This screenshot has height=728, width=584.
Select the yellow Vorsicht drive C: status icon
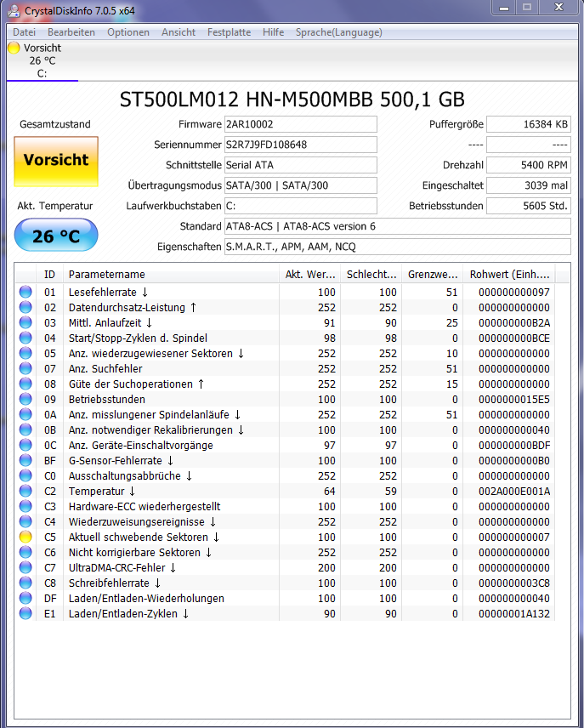[14, 48]
